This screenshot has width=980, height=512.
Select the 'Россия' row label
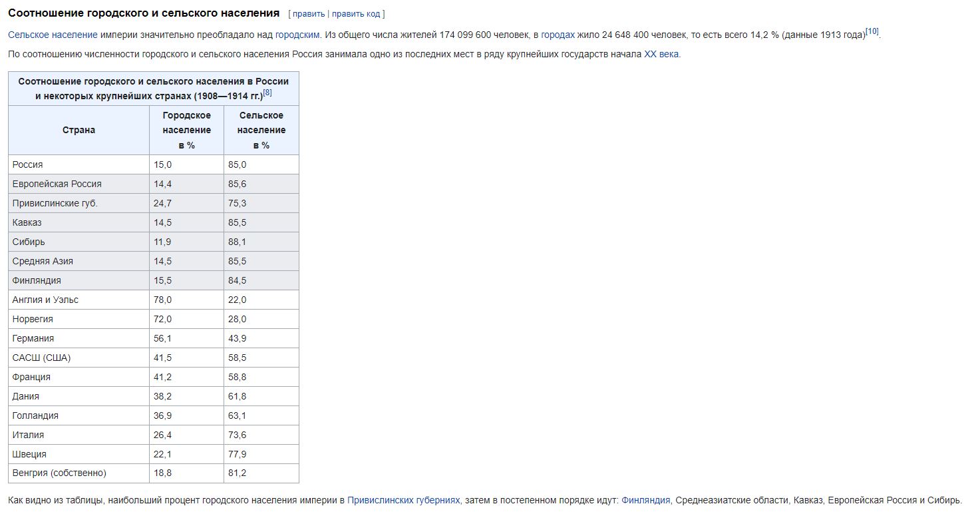pyautogui.click(x=27, y=164)
